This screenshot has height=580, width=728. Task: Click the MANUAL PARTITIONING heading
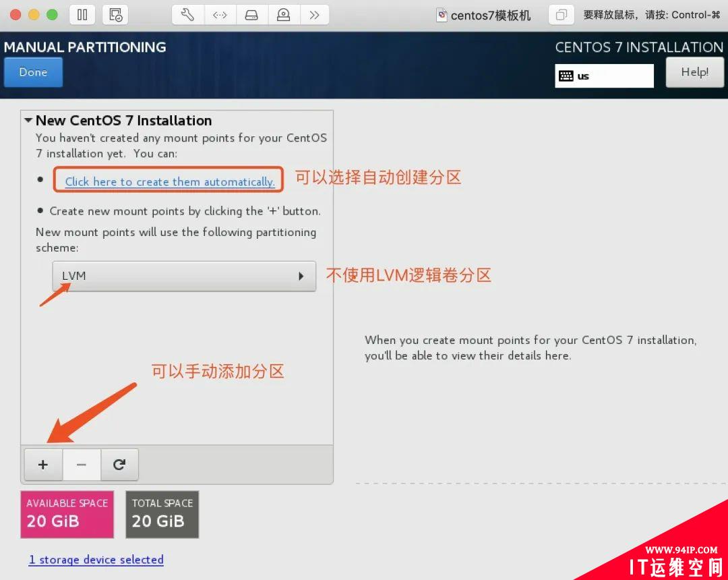click(x=85, y=47)
